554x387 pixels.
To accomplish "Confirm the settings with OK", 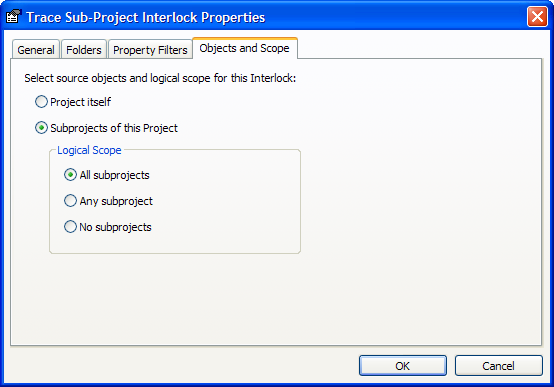I will (403, 365).
